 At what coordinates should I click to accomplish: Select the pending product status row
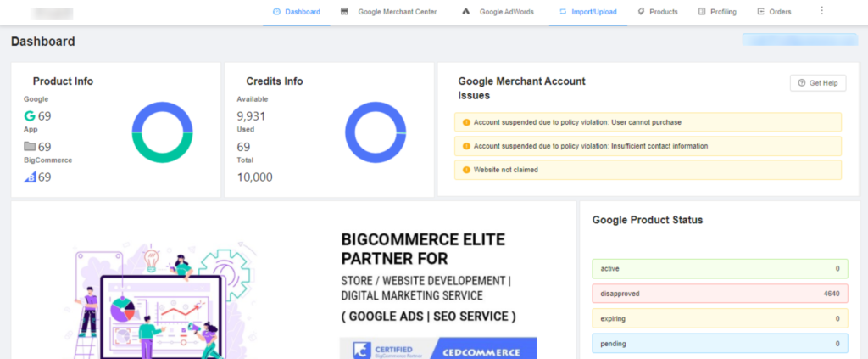click(720, 344)
